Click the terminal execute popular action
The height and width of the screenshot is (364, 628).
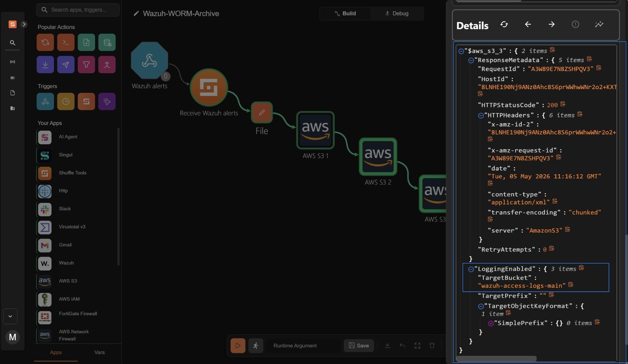66,42
